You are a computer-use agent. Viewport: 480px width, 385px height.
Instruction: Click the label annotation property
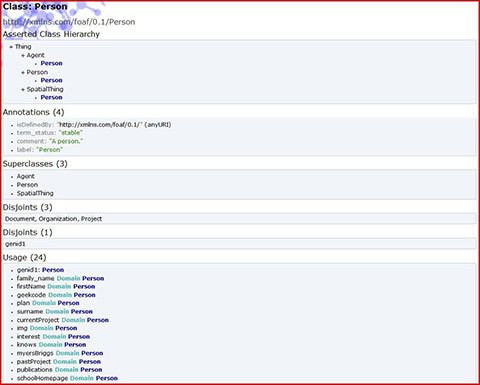tap(25, 150)
